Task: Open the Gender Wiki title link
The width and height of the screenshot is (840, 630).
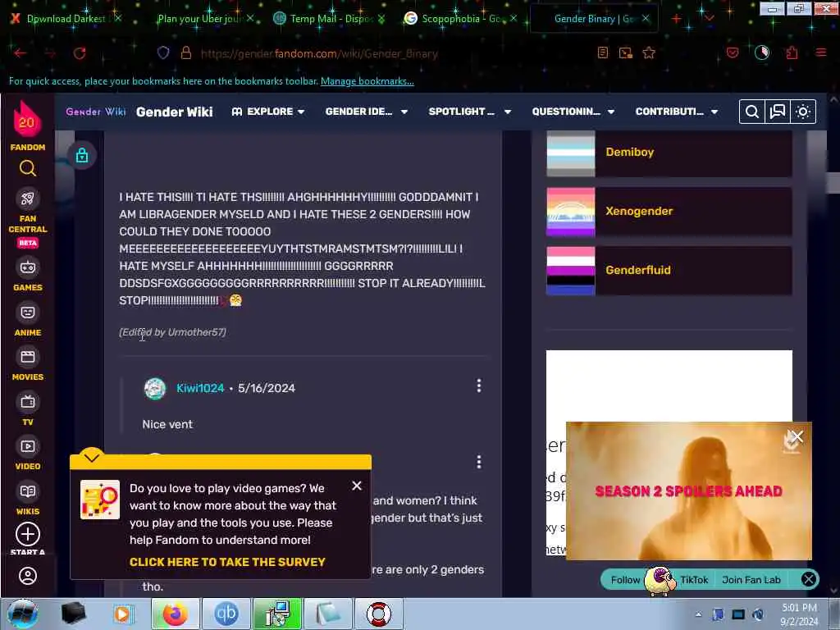Action: (174, 112)
